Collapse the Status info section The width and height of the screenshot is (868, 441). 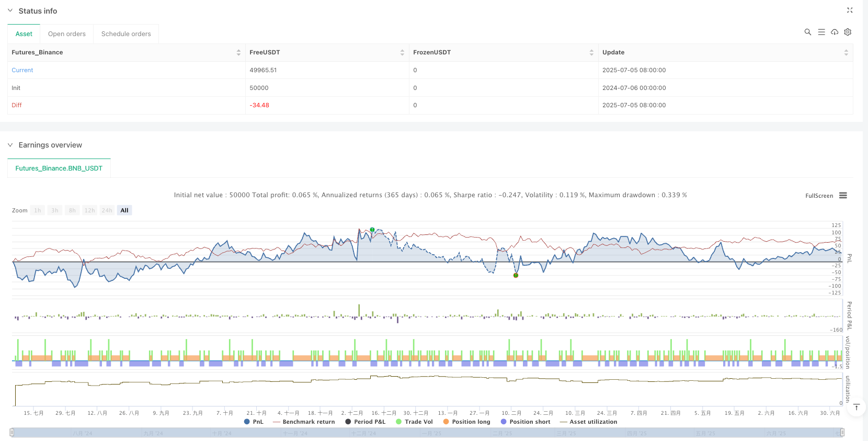[x=10, y=10]
